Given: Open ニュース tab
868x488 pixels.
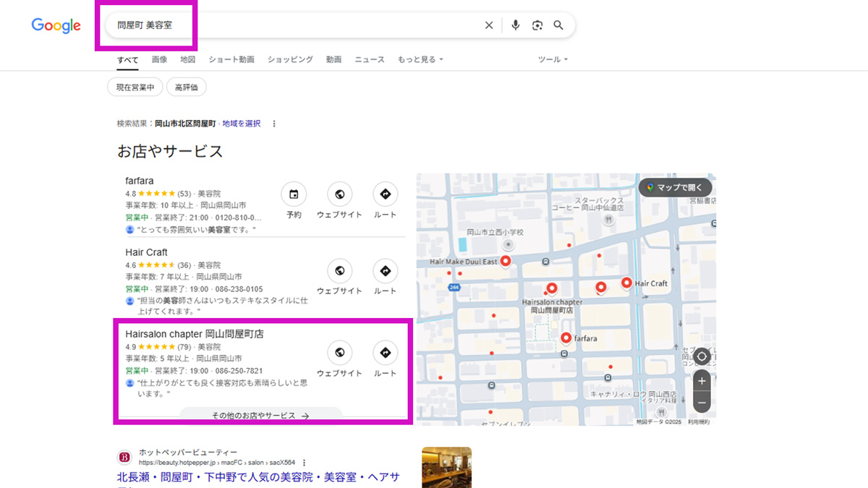Looking at the screenshot, I should [x=370, y=59].
